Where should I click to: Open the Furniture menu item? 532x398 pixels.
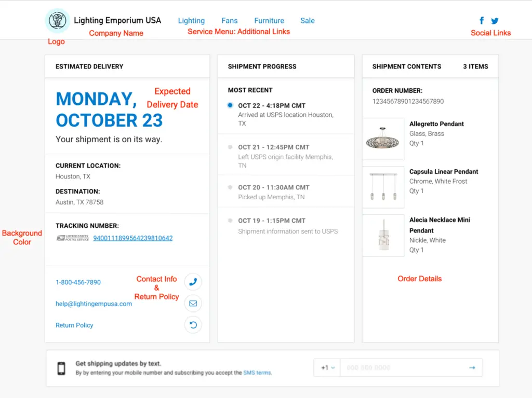pyautogui.click(x=269, y=21)
